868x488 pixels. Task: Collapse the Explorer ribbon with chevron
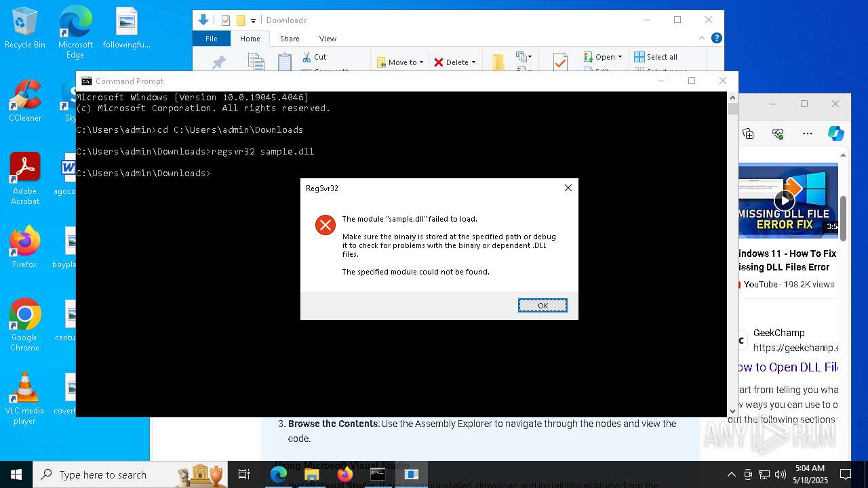(702, 39)
